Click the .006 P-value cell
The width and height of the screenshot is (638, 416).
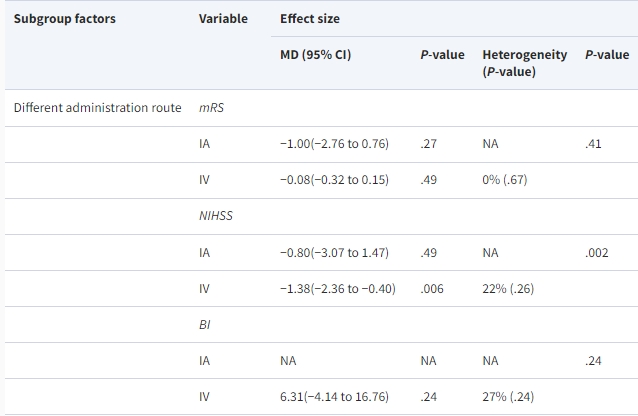tap(432, 289)
